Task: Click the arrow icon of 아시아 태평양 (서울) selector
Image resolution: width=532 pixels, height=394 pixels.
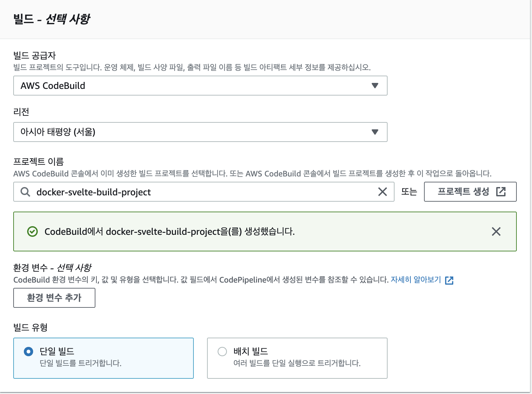Action: [375, 132]
